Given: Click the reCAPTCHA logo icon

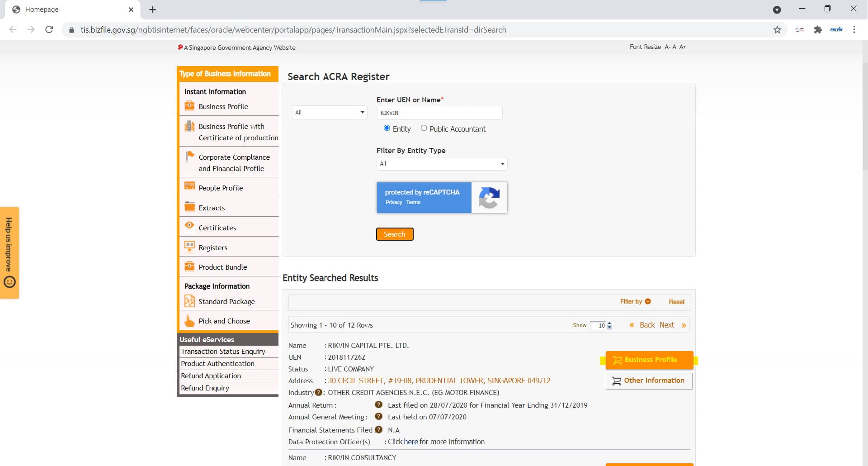Looking at the screenshot, I should pyautogui.click(x=489, y=198).
